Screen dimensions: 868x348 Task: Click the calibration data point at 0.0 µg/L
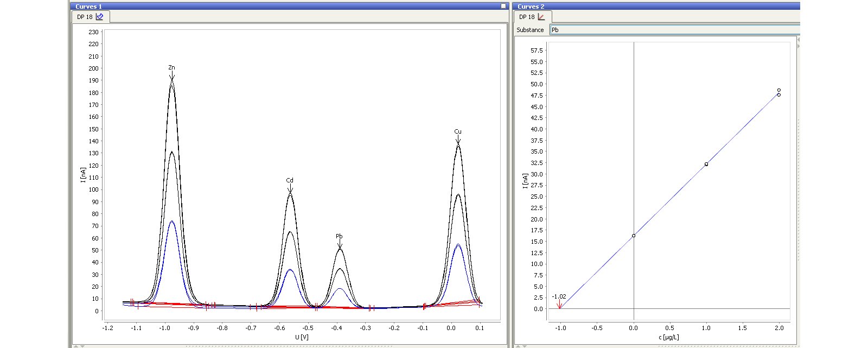click(x=634, y=236)
